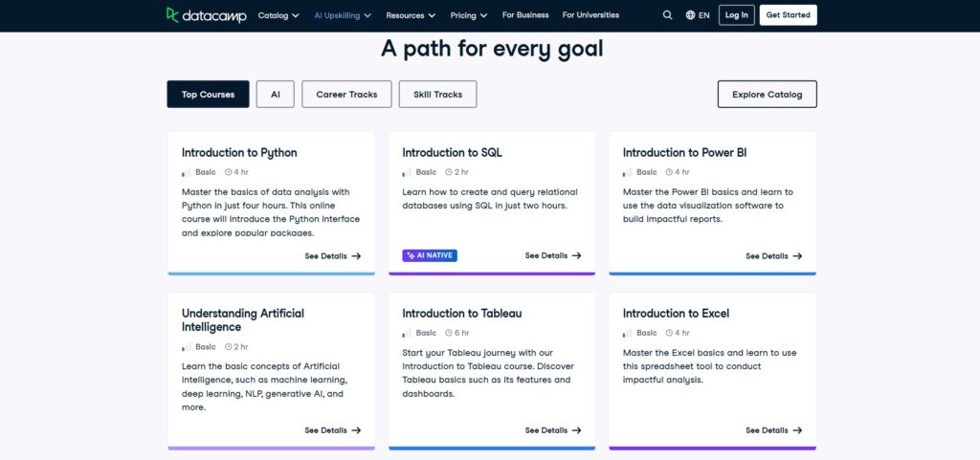This screenshot has height=460, width=980.
Task: Click the DataCamp logo
Action: 207,15
